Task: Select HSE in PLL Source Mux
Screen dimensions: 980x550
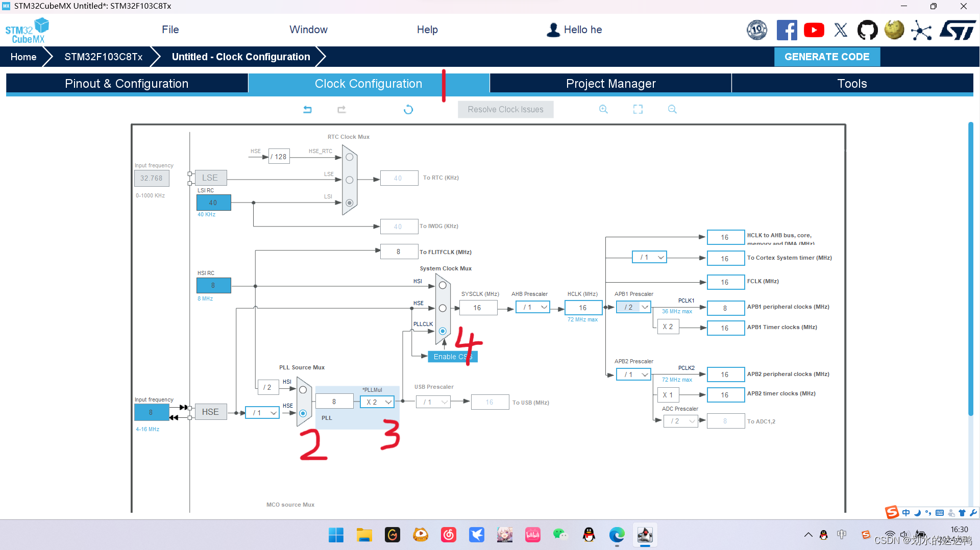Action: tap(303, 413)
